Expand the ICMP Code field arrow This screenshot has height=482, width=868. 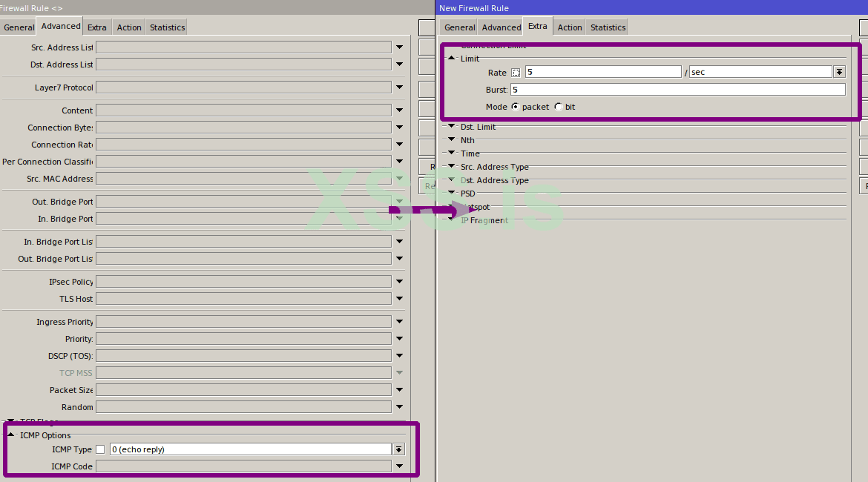click(399, 466)
